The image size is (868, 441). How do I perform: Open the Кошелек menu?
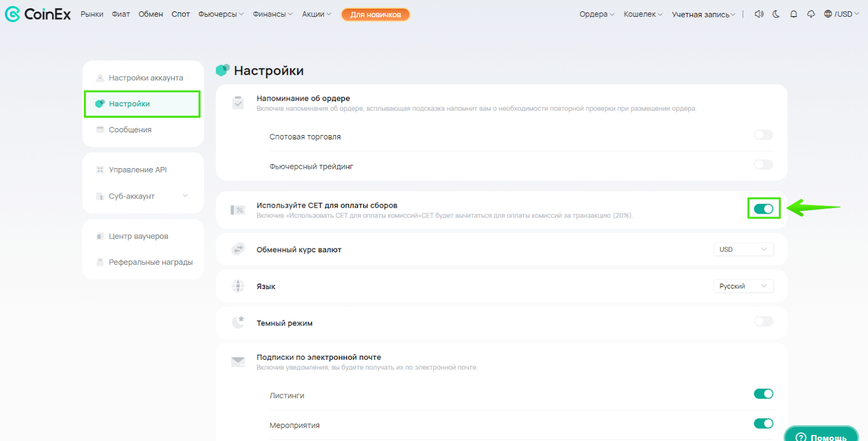point(642,14)
